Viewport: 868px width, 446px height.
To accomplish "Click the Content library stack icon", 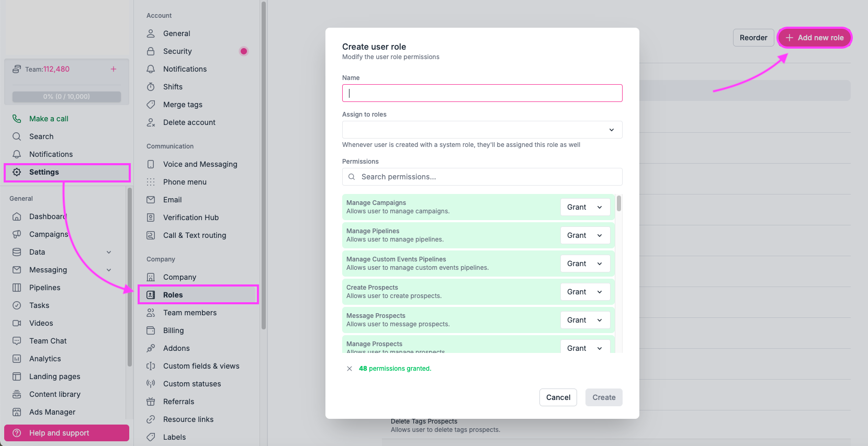I will pos(17,394).
